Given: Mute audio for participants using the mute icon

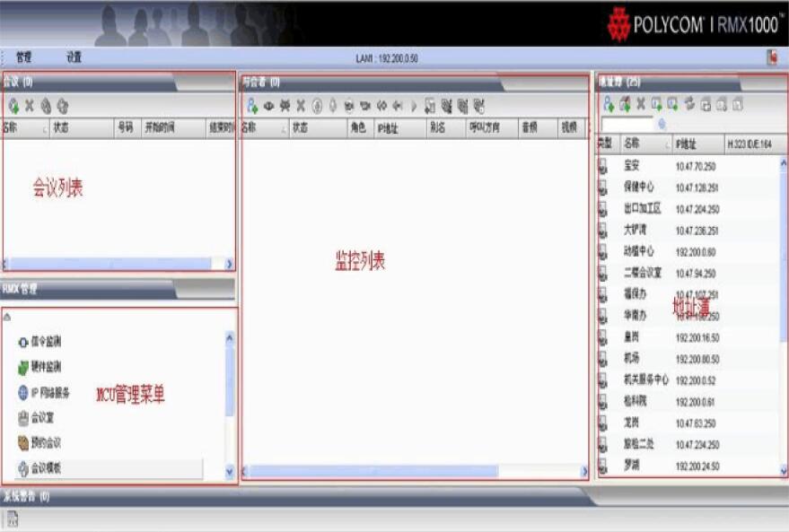Looking at the screenshot, I should (316, 105).
